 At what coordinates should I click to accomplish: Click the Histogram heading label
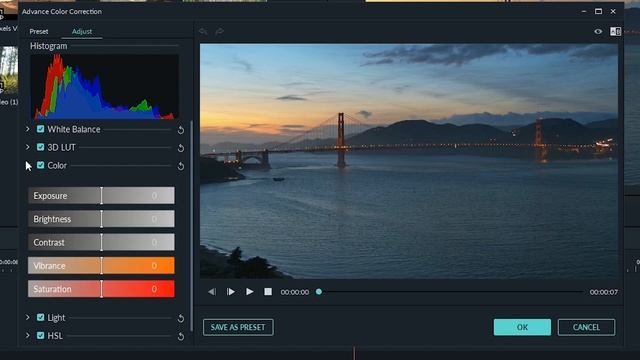[x=49, y=46]
